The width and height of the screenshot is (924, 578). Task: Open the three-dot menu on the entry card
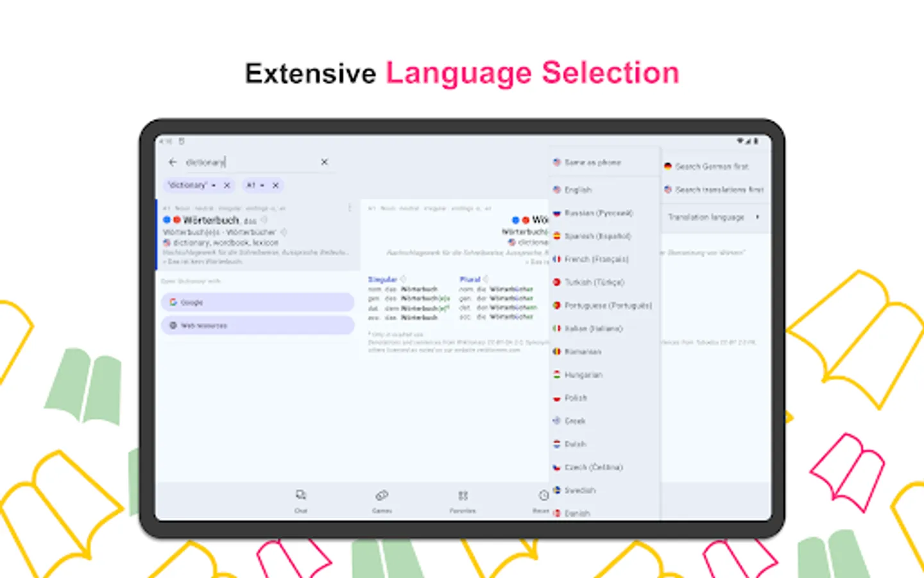(350, 208)
